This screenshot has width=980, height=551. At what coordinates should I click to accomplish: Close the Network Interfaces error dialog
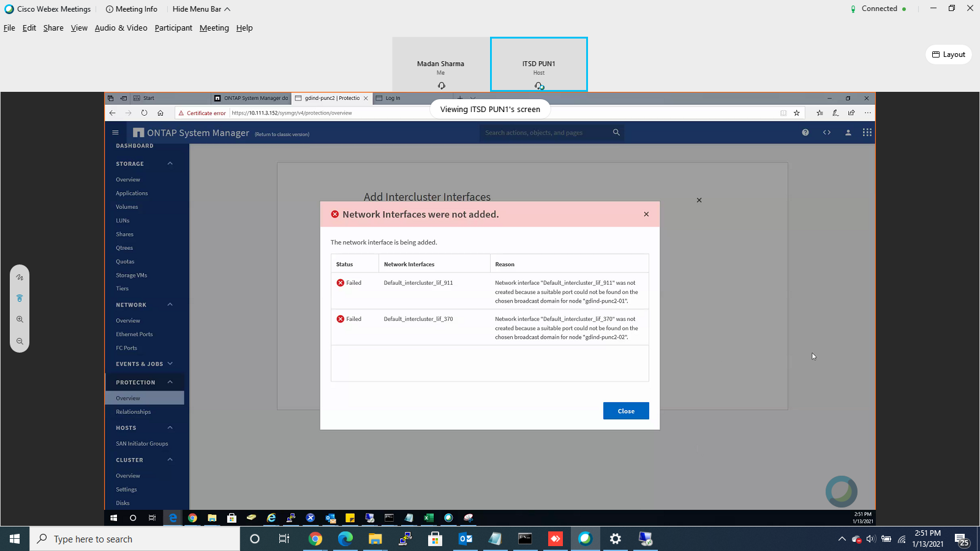(x=646, y=214)
